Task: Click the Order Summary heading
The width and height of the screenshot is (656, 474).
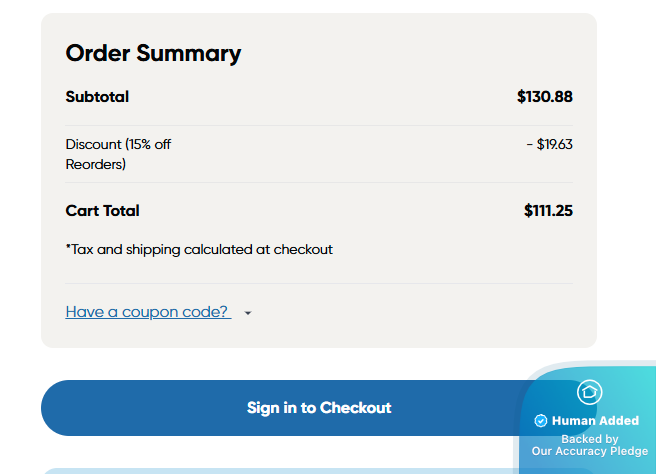Action: 153,53
